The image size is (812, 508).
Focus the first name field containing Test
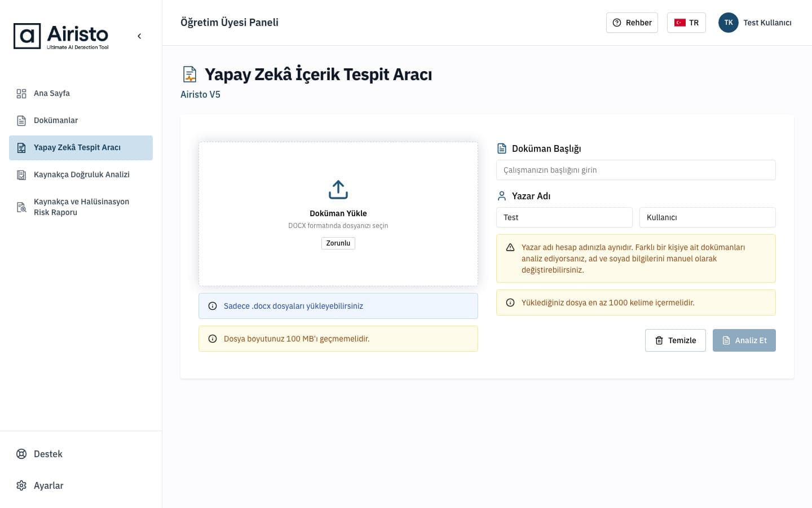click(x=564, y=217)
